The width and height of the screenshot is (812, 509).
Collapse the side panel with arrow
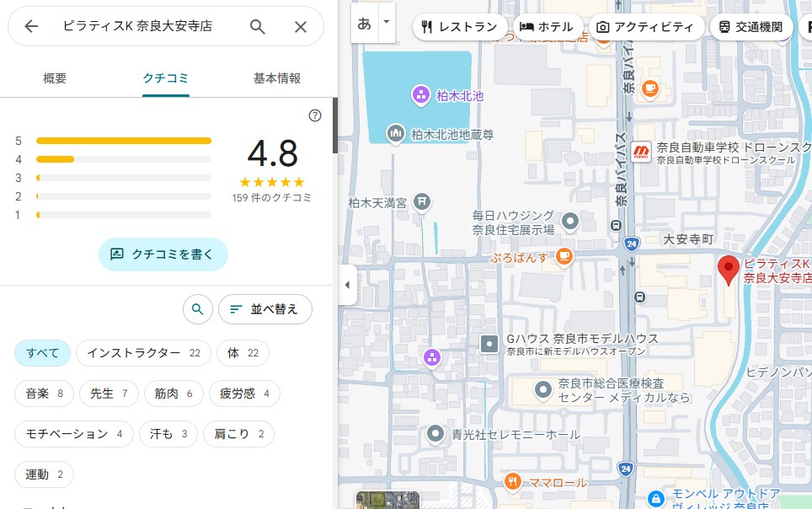pyautogui.click(x=347, y=285)
